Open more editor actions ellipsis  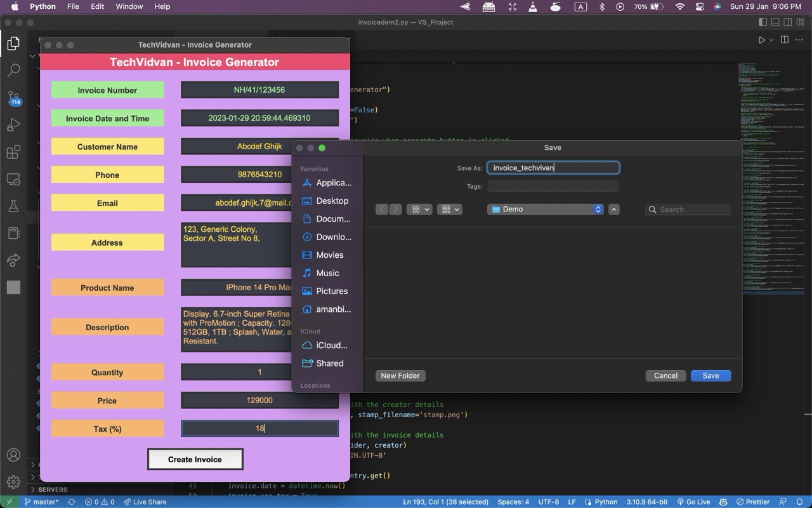click(x=800, y=40)
